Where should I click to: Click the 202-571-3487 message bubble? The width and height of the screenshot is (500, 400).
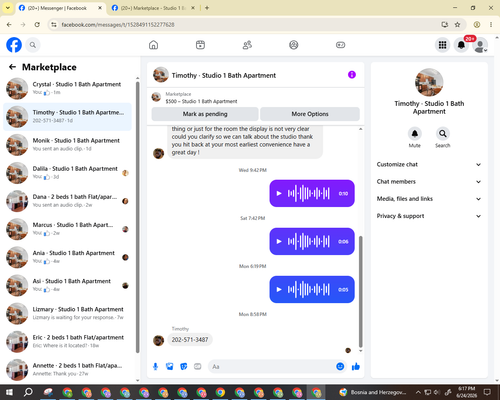[x=190, y=340]
